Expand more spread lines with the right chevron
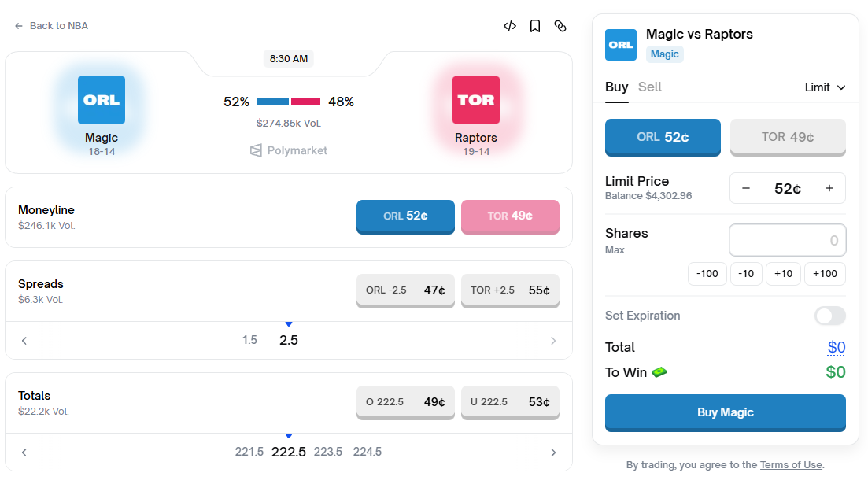868x495 pixels. coord(553,340)
